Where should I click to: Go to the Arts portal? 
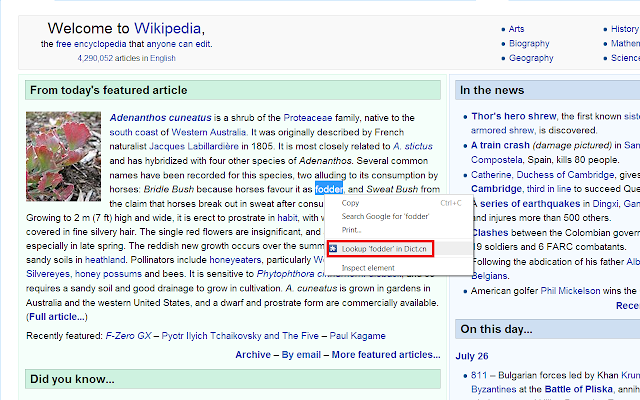516,29
